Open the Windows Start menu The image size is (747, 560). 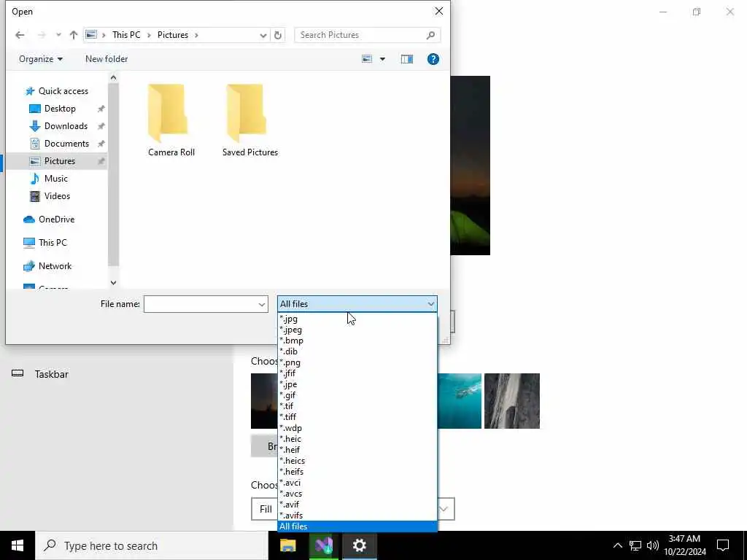click(x=18, y=545)
